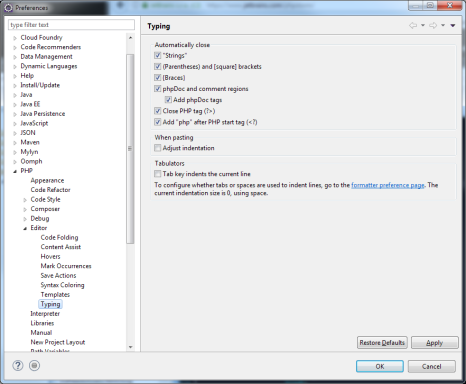466x384 pixels.
Task: Click the Cancel button
Action: (x=432, y=366)
